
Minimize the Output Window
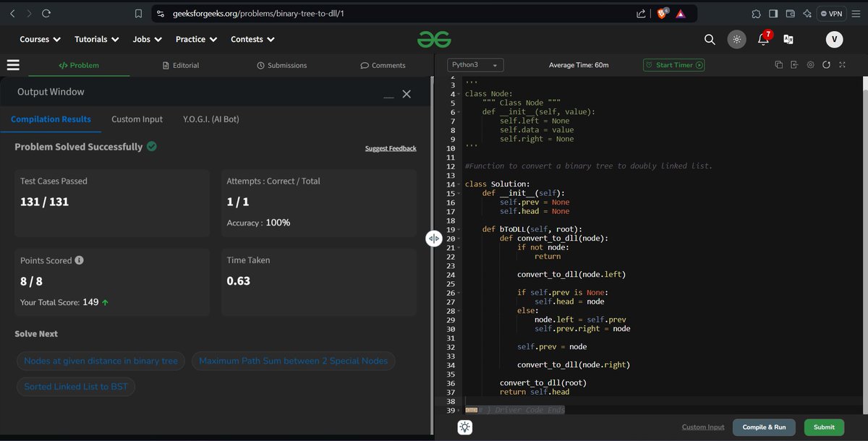tap(388, 96)
